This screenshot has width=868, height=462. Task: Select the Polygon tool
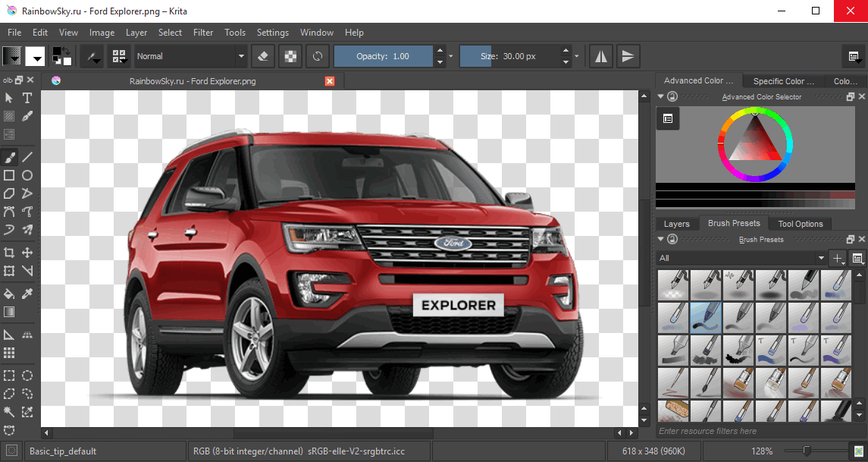coord(9,194)
